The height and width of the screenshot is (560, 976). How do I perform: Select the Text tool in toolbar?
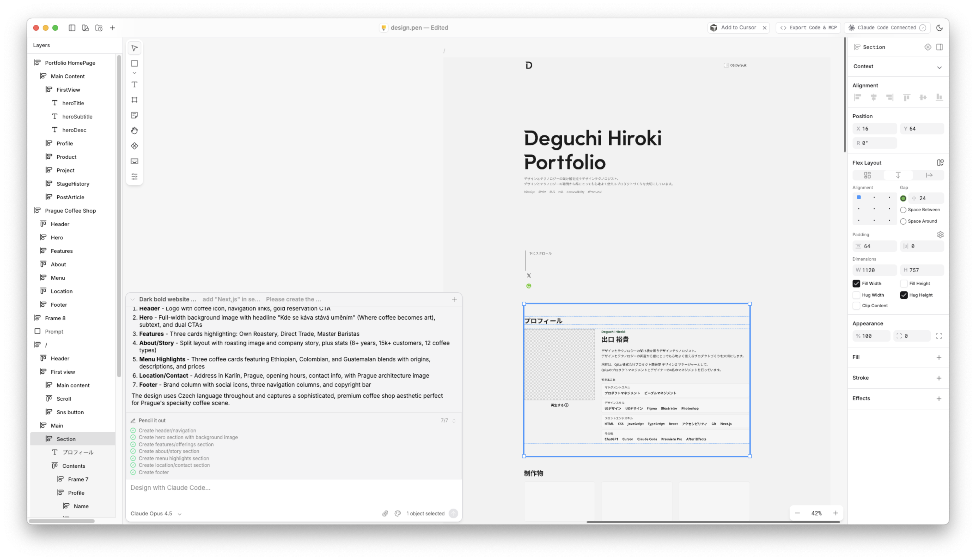coord(134,85)
